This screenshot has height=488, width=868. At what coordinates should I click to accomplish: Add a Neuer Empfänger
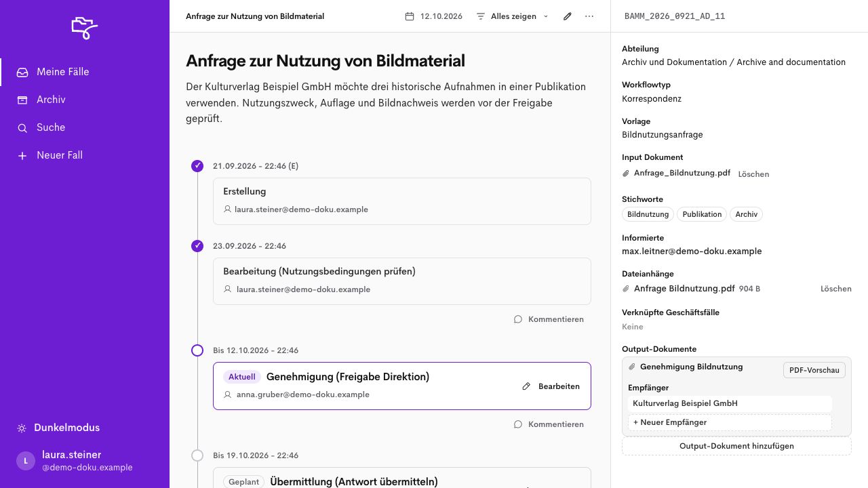coord(730,422)
